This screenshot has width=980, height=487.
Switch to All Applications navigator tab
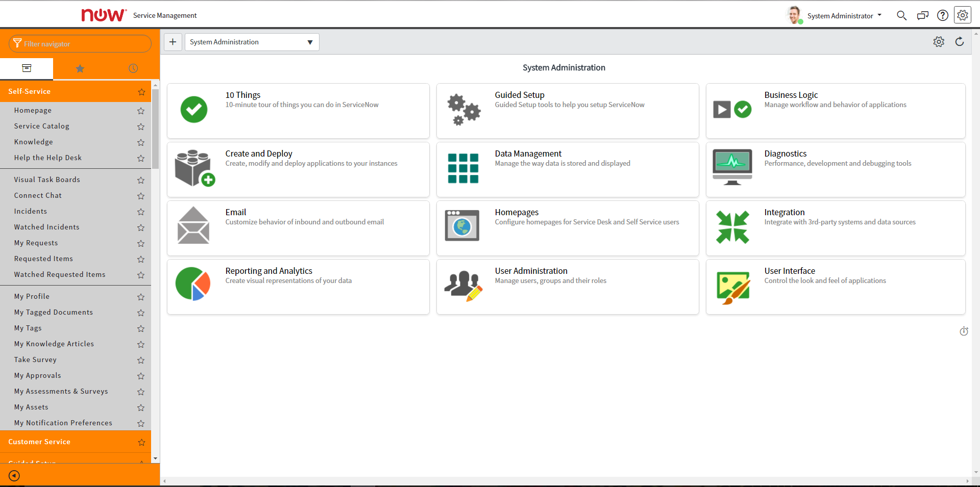27,68
